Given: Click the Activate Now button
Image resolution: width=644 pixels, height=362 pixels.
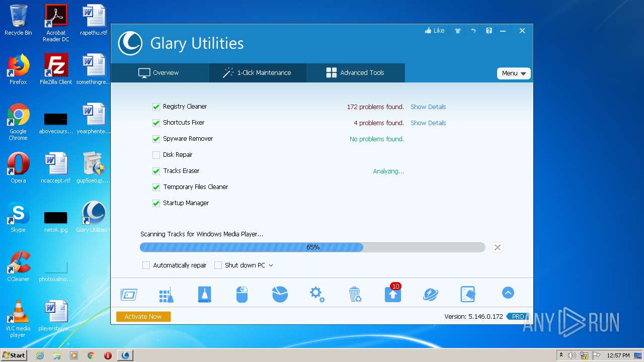Looking at the screenshot, I should coord(143,316).
